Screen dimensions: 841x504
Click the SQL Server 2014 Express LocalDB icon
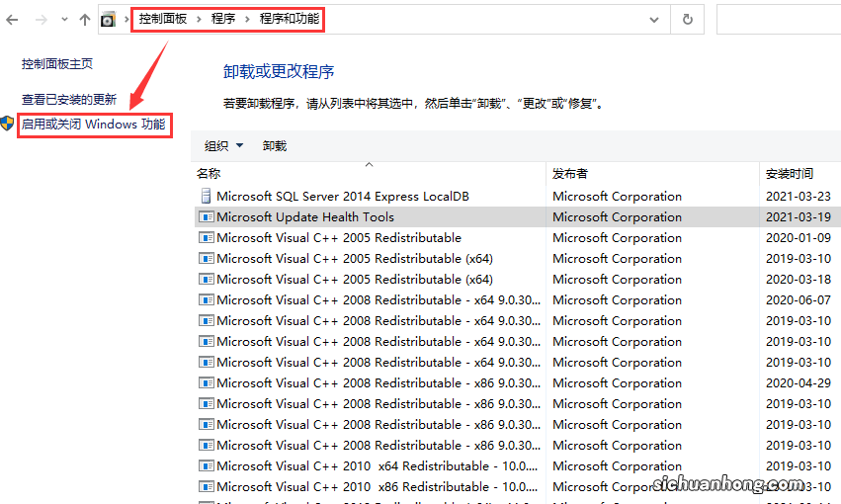tap(206, 197)
